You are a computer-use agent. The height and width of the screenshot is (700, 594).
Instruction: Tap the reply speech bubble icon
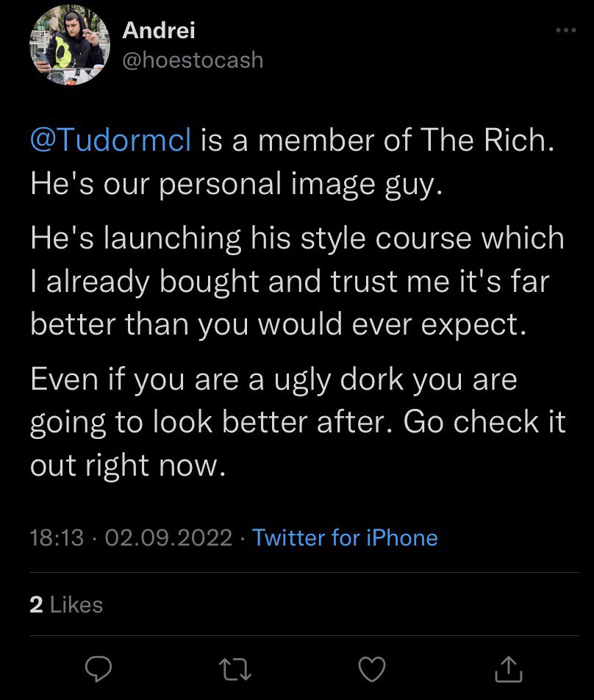click(x=98, y=668)
